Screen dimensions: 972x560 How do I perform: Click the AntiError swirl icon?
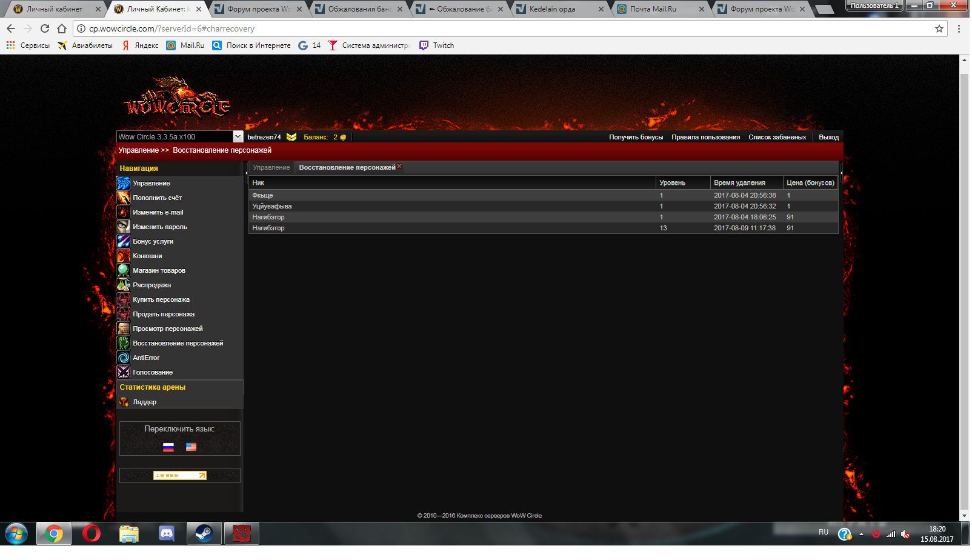point(123,358)
